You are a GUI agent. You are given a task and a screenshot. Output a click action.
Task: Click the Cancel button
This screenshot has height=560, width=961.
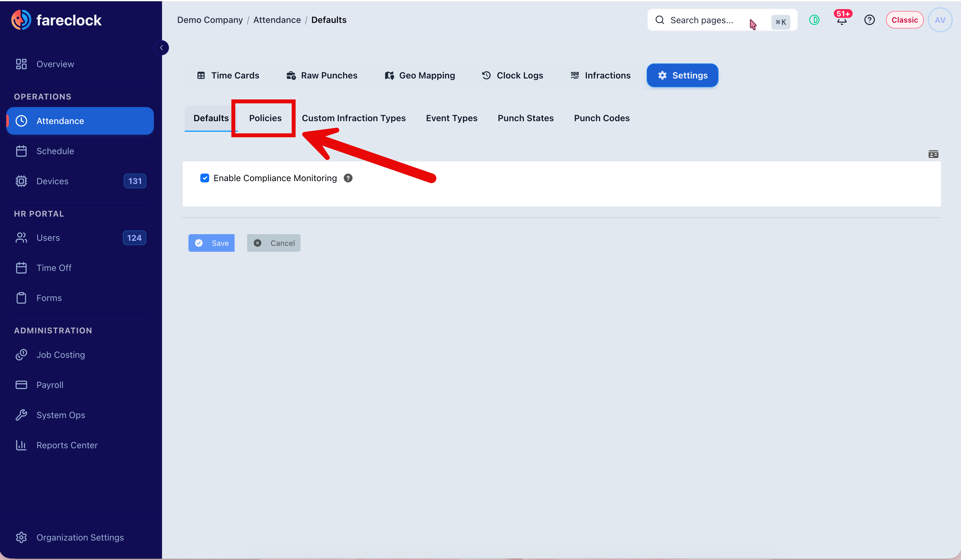[x=274, y=243]
